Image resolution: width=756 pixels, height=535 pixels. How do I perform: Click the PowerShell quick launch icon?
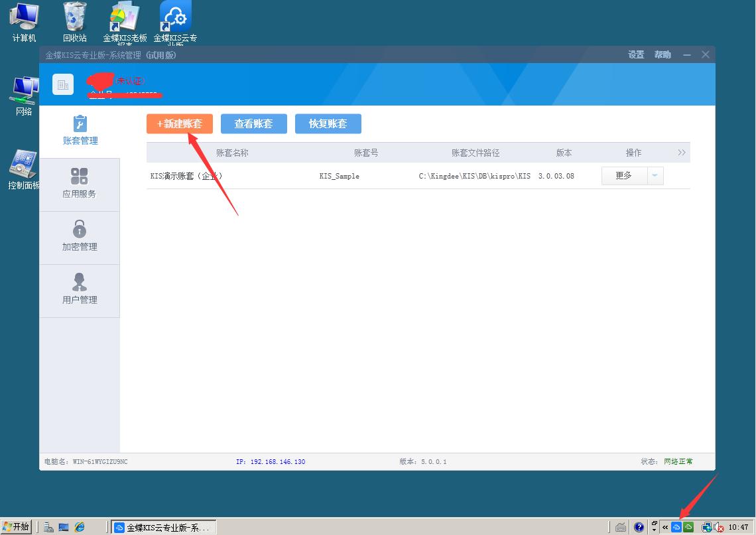(64, 527)
